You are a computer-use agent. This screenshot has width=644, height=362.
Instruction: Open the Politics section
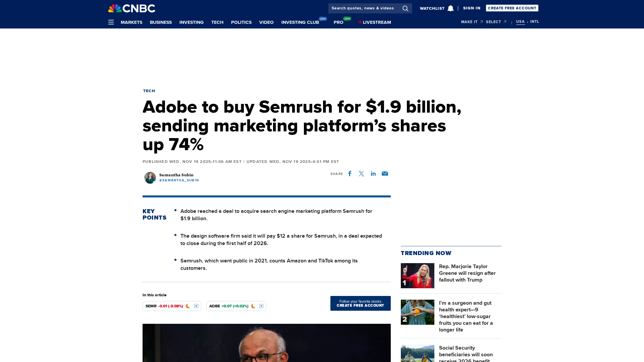tap(241, 22)
